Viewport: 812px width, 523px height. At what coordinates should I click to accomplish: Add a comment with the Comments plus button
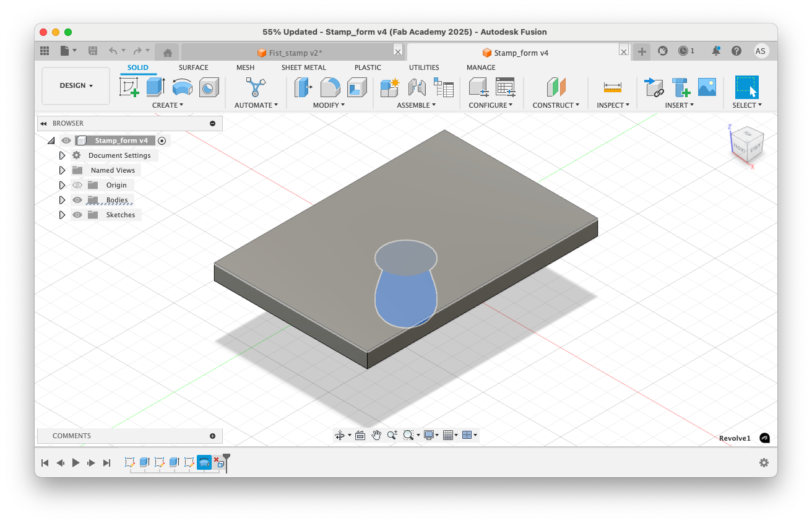tap(212, 436)
